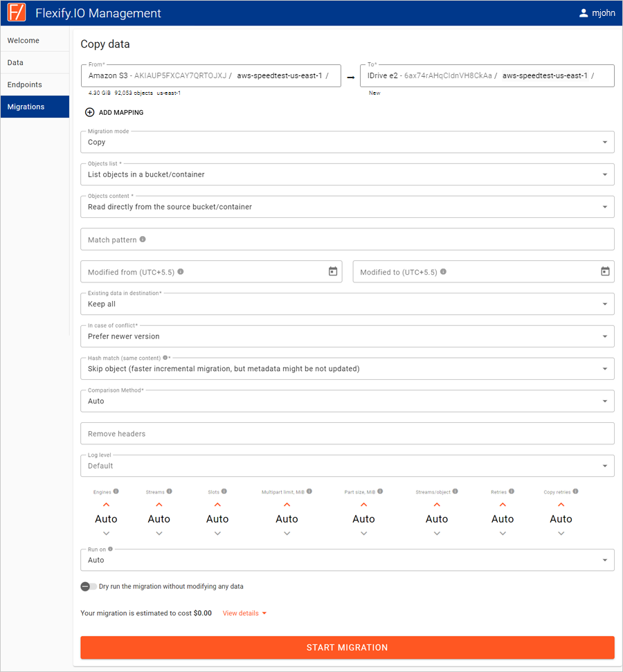Decrease the Retries value with down arrow
The width and height of the screenshot is (623, 672).
click(x=503, y=534)
